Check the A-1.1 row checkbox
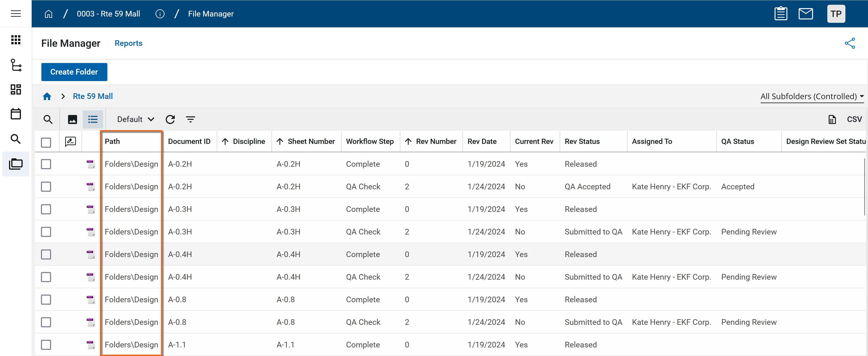The width and height of the screenshot is (868, 356). coord(46,344)
